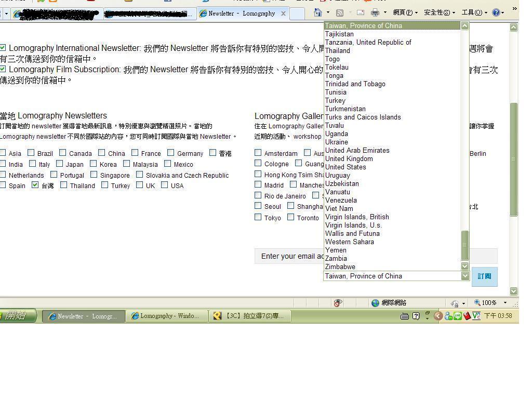Click the protected mode lock status icon
Image resolution: width=532 pixels, height=399 pixels.
[455, 303]
